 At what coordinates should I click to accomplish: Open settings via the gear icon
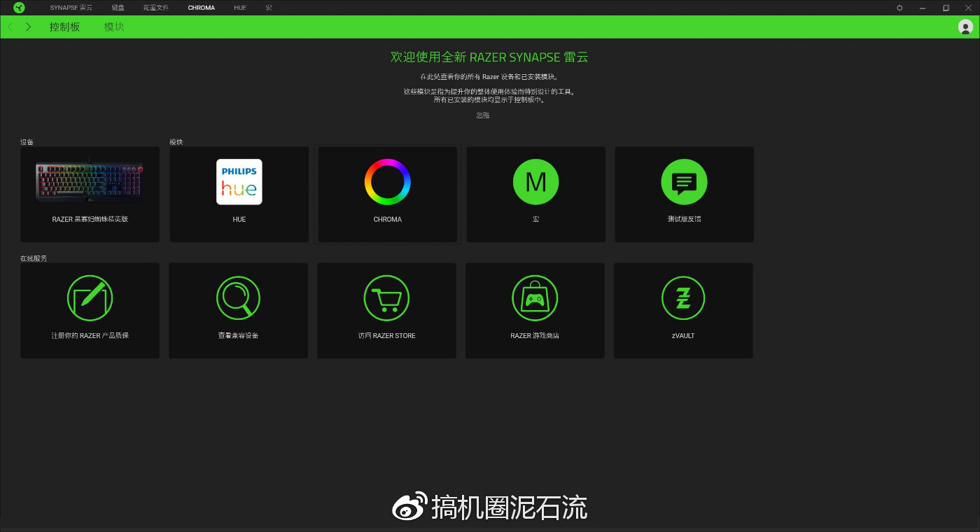(899, 8)
